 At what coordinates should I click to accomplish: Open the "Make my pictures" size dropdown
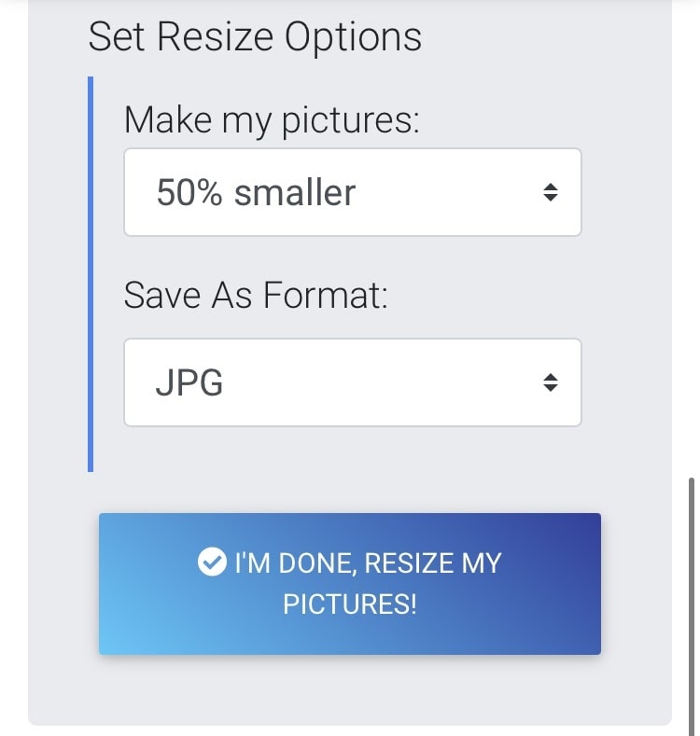click(x=353, y=192)
